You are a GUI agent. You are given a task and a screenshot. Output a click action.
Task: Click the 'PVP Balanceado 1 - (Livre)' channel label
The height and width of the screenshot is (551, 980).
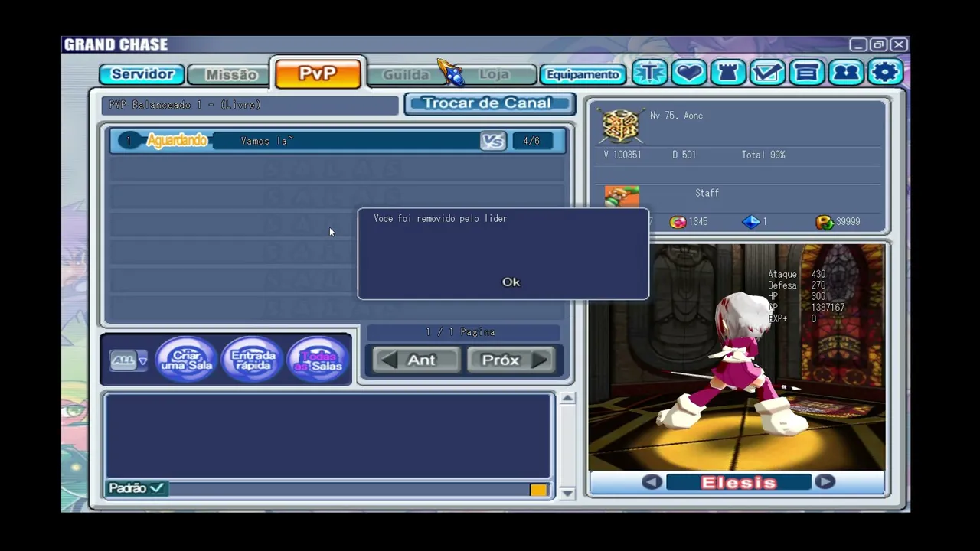[x=185, y=105]
